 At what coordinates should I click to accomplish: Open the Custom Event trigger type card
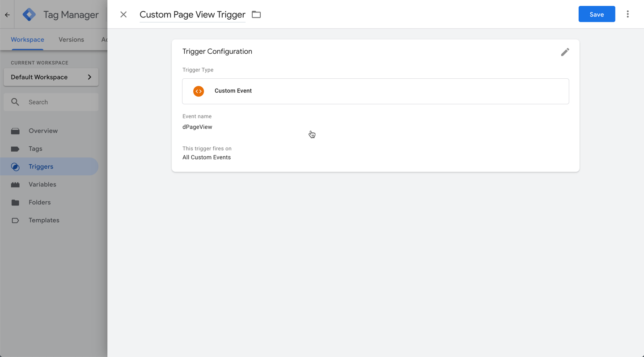pos(375,91)
